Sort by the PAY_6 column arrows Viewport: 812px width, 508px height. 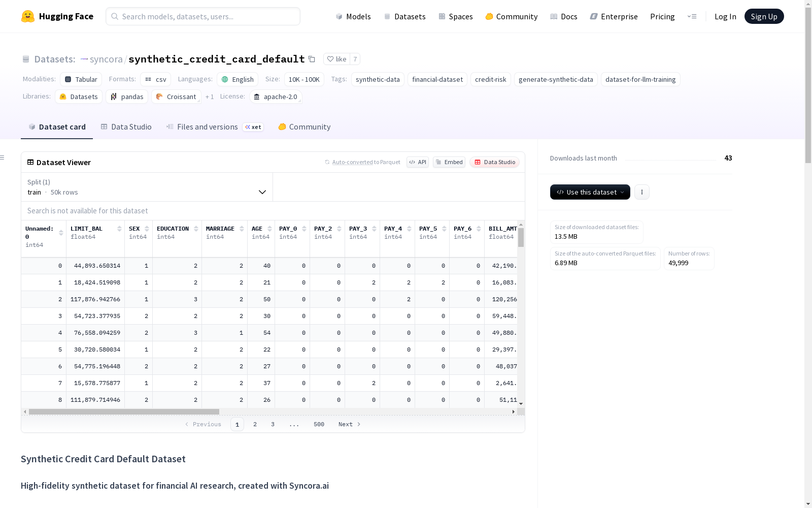pyautogui.click(x=479, y=229)
